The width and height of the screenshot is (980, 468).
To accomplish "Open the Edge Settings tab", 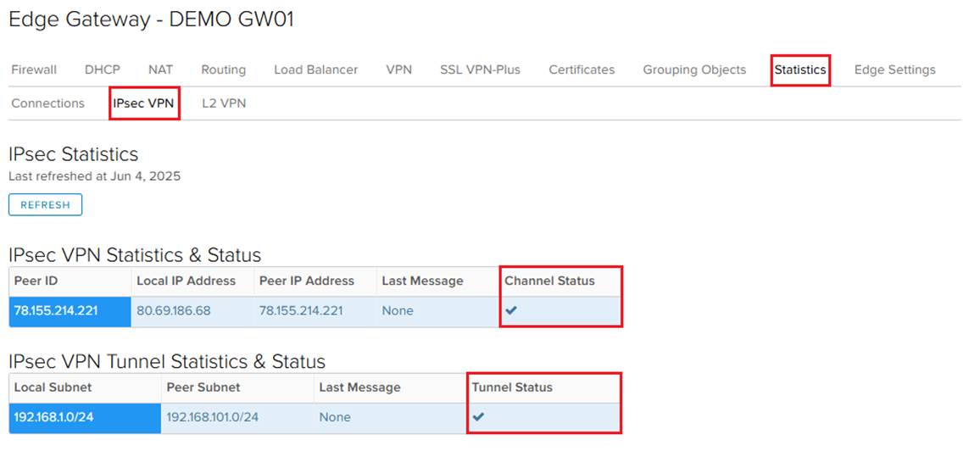I will coord(894,70).
